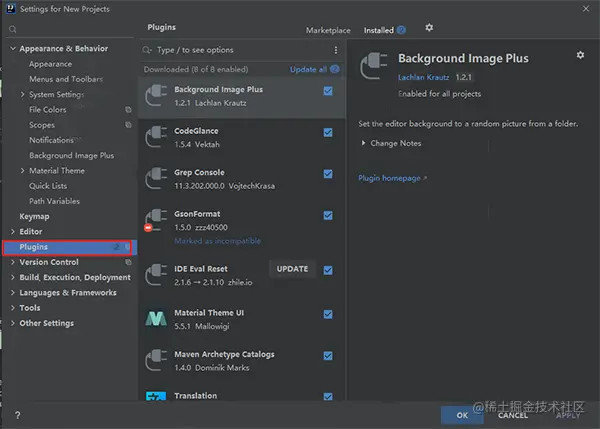The height and width of the screenshot is (429, 600).
Task: Select Keymap in the settings tree
Action: click(34, 217)
